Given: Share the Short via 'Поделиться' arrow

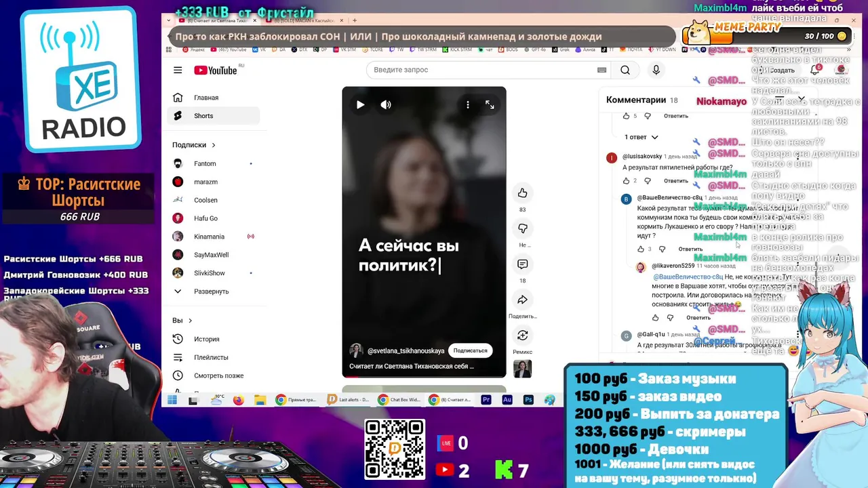Looking at the screenshot, I should [522, 300].
